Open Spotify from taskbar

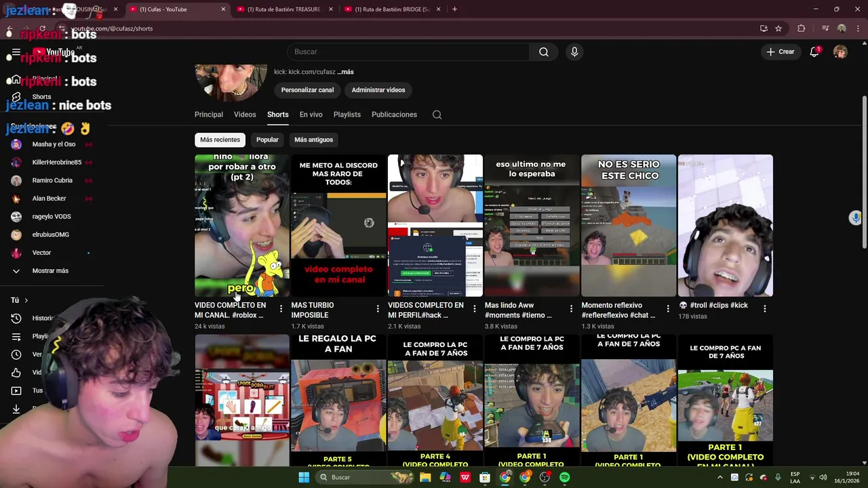click(564, 477)
